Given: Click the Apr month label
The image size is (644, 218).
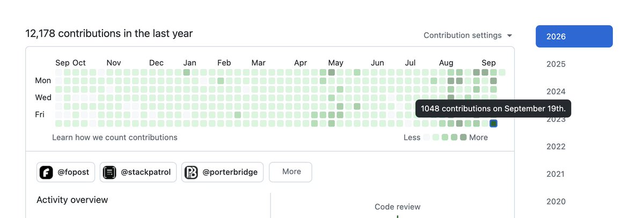Looking at the screenshot, I should [301, 63].
